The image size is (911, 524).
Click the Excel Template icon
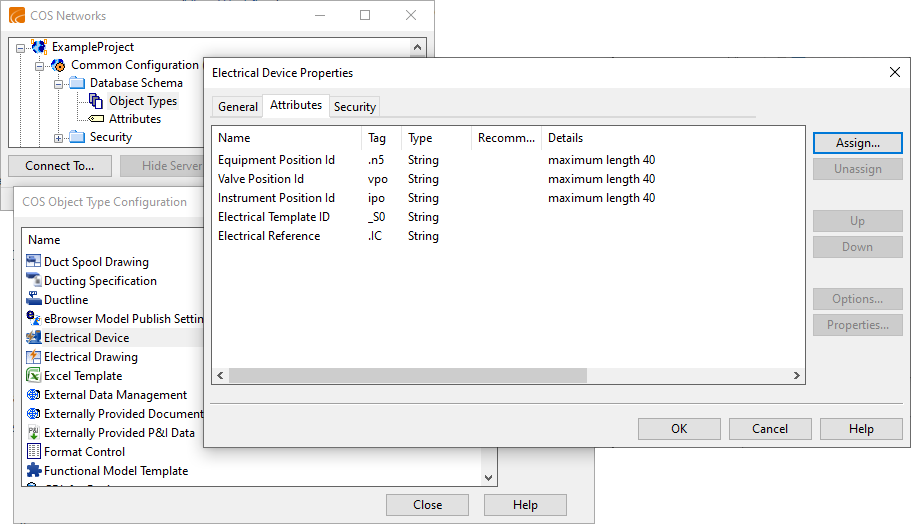(34, 376)
